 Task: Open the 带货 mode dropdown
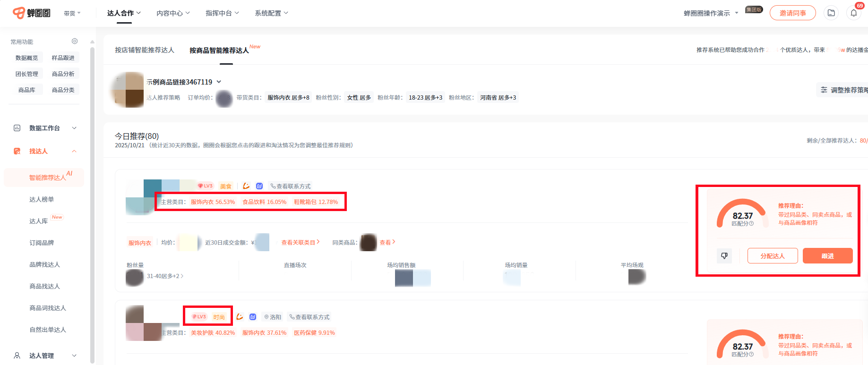click(72, 13)
